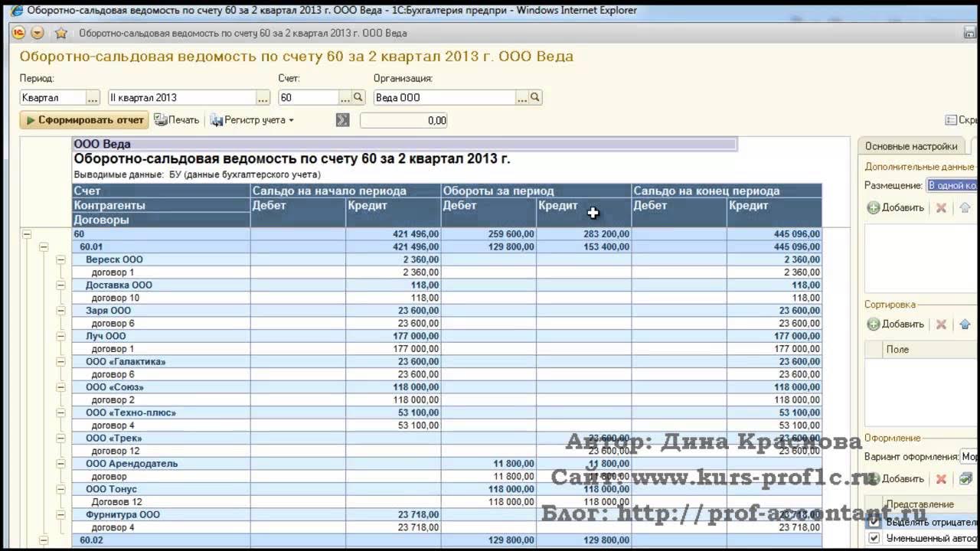Click the Контрагенты header cell
Viewport: 980px width, 551px height.
tap(162, 206)
